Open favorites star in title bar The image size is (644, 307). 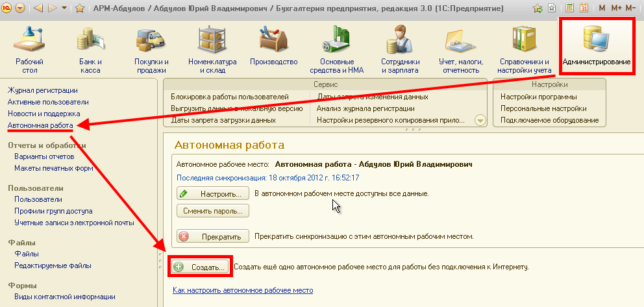(x=80, y=8)
